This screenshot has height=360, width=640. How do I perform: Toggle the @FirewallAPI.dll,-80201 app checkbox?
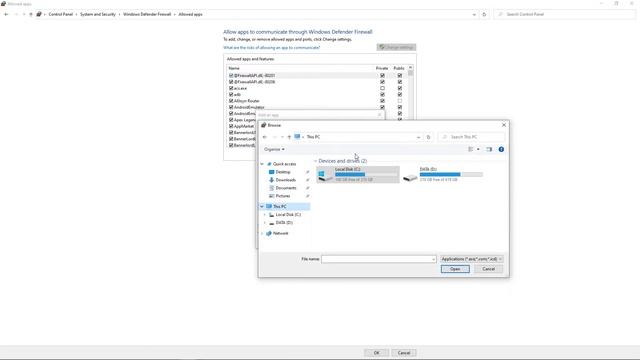(231, 76)
